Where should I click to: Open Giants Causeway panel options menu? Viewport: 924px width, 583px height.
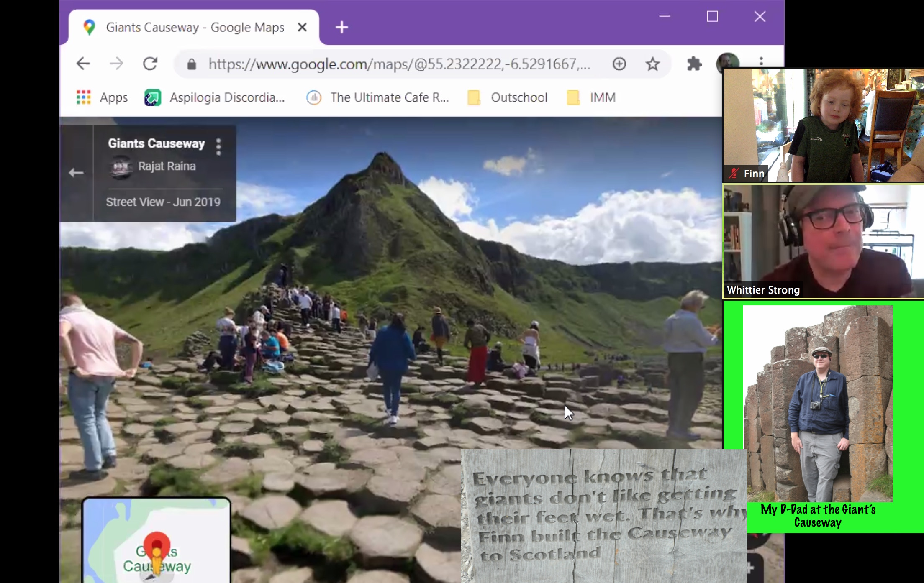tap(218, 147)
